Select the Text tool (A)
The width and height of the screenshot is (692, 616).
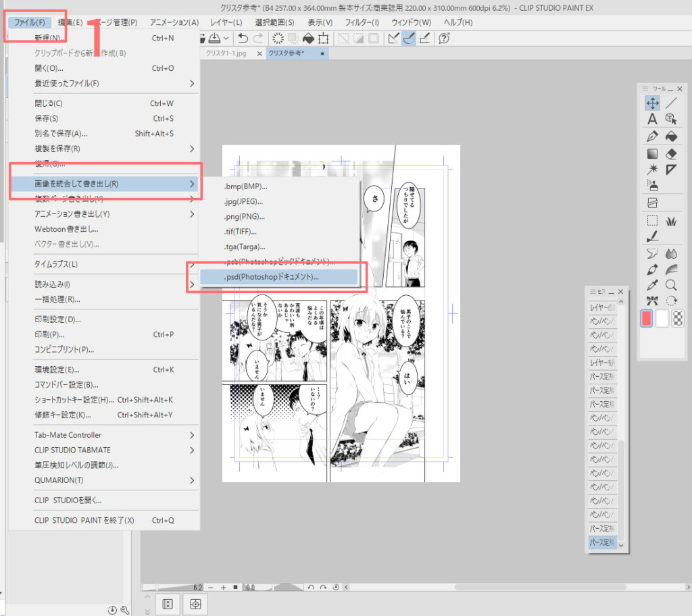[x=652, y=119]
